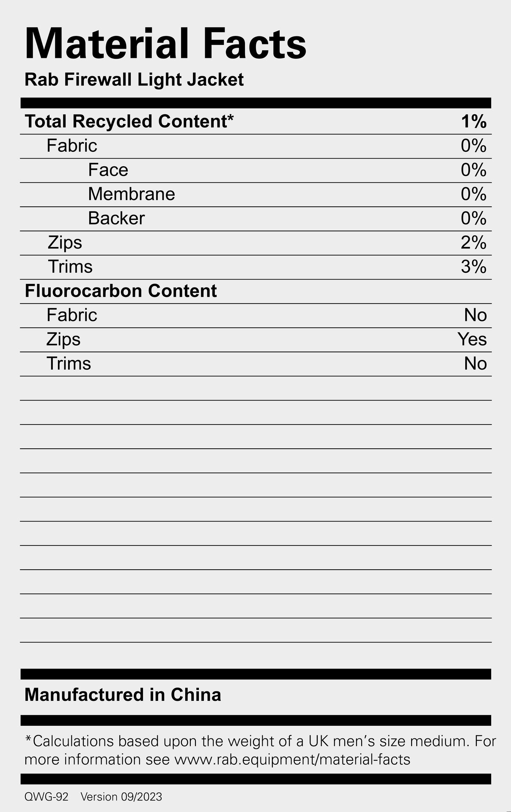Select the 'Manufactured in China' text
Viewport: 511px width, 812px height.
pos(123,695)
